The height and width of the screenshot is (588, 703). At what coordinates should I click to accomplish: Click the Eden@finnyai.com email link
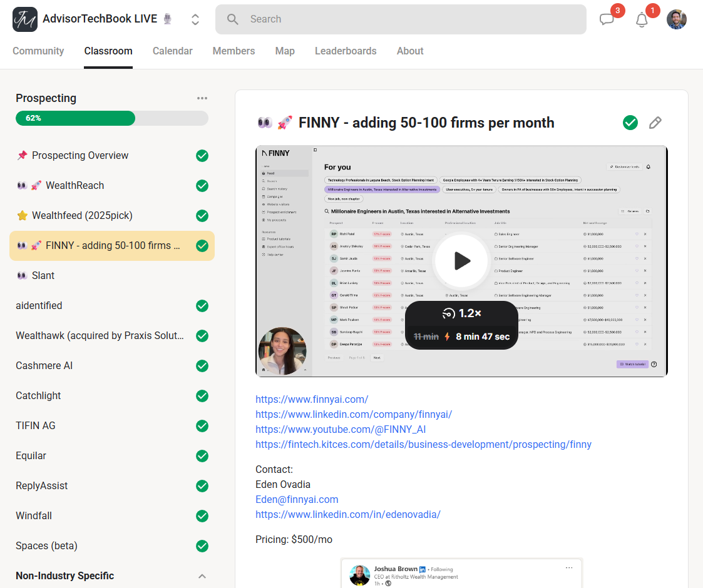tap(297, 500)
